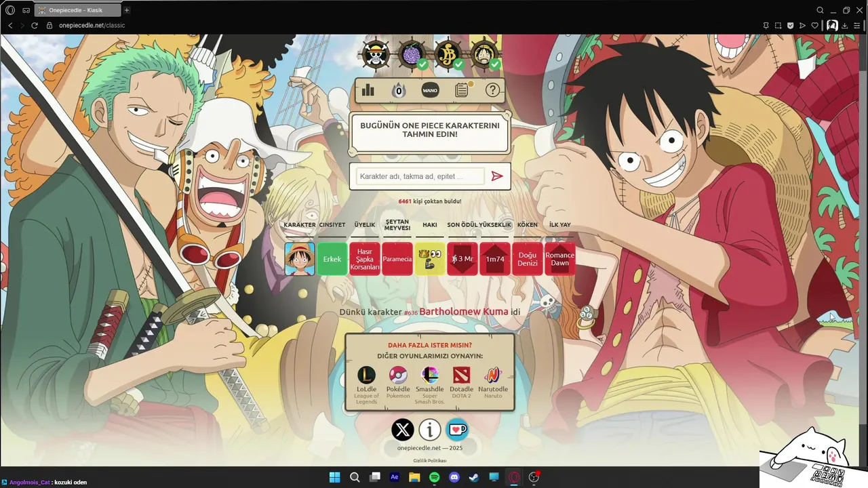Click the Hasır Şapka Korsanları tile
This screenshot has width=868, height=488.
pos(365,259)
